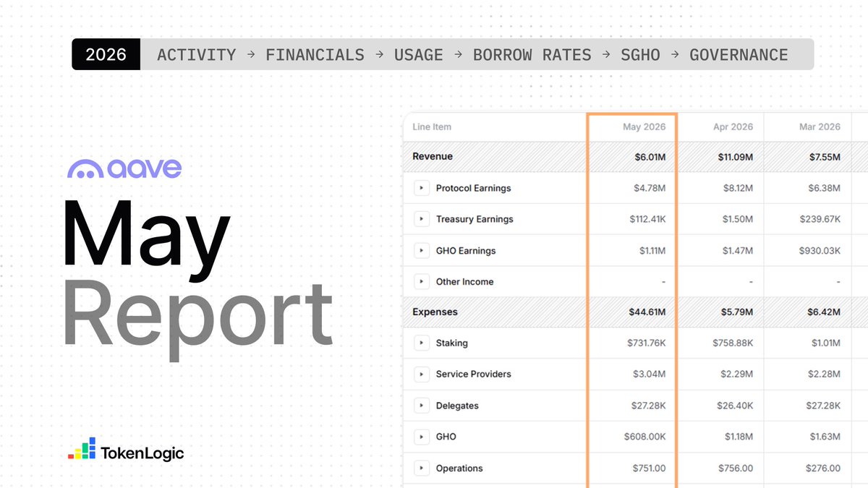Expand the Staking expenses row
Screen dimensions: 868x488
pyautogui.click(x=421, y=343)
